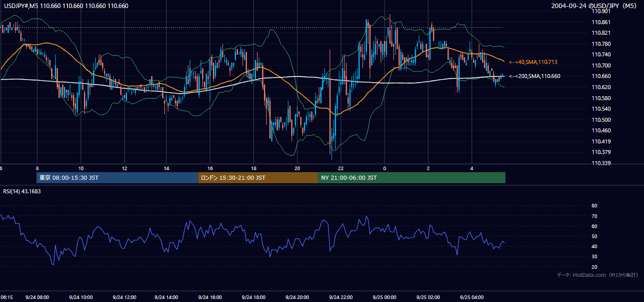644x302 pixels.
Task: Click the hour 22 marker on chart axis
Action: (x=341, y=168)
